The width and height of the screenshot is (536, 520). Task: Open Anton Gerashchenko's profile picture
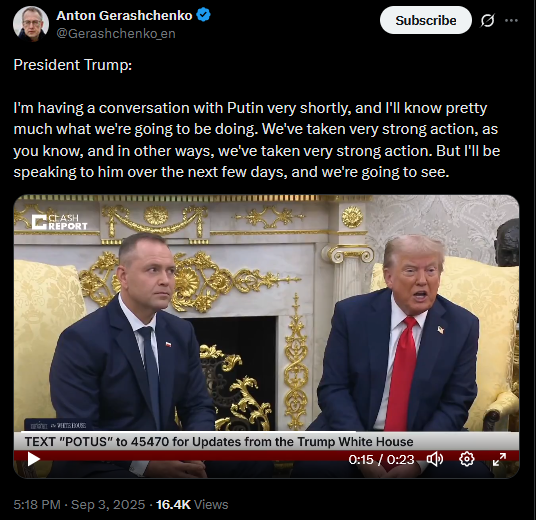[31, 24]
